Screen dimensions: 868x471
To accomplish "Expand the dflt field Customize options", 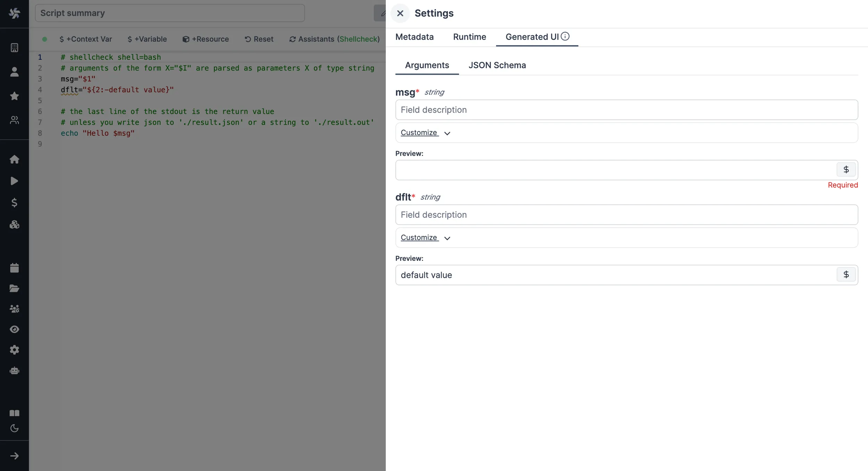I will coord(425,237).
